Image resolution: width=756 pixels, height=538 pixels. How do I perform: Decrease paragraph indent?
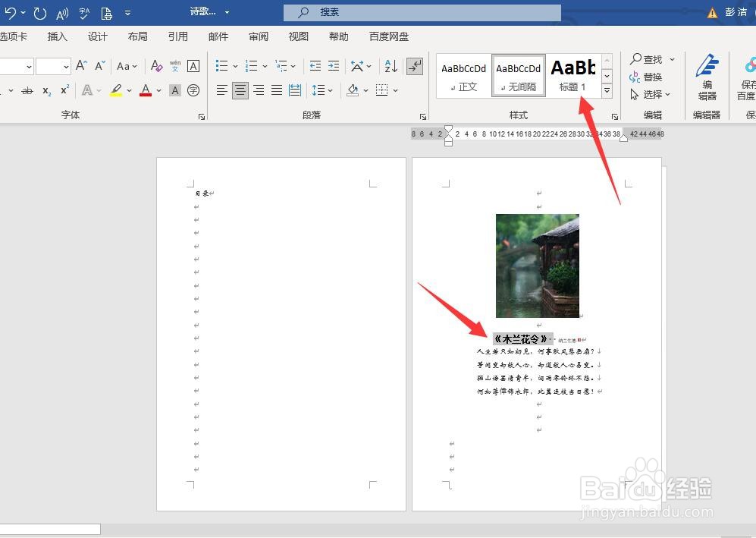(315, 65)
